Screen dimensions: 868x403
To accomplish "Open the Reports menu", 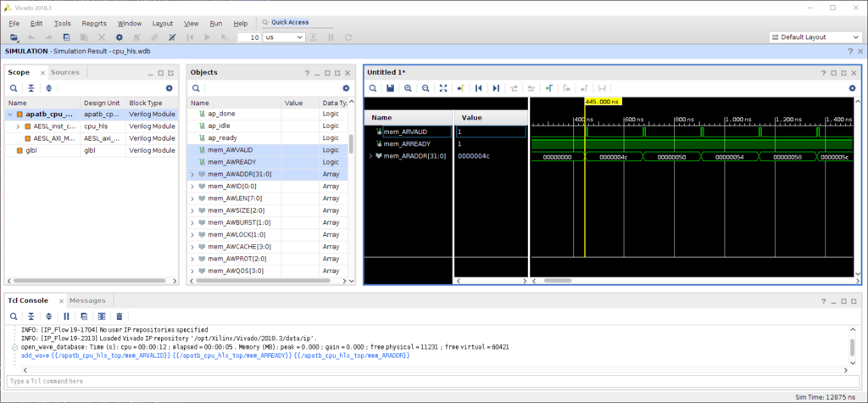I will [x=94, y=23].
